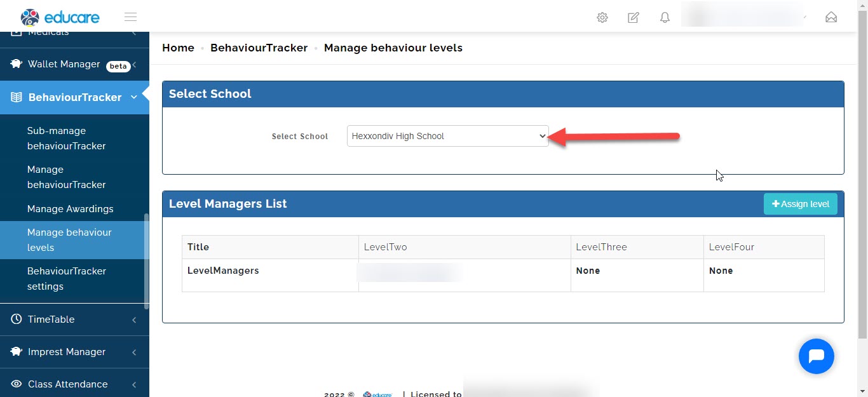The width and height of the screenshot is (868, 397).
Task: Click the Wallet Manager piggy bank icon
Action: coord(17,64)
